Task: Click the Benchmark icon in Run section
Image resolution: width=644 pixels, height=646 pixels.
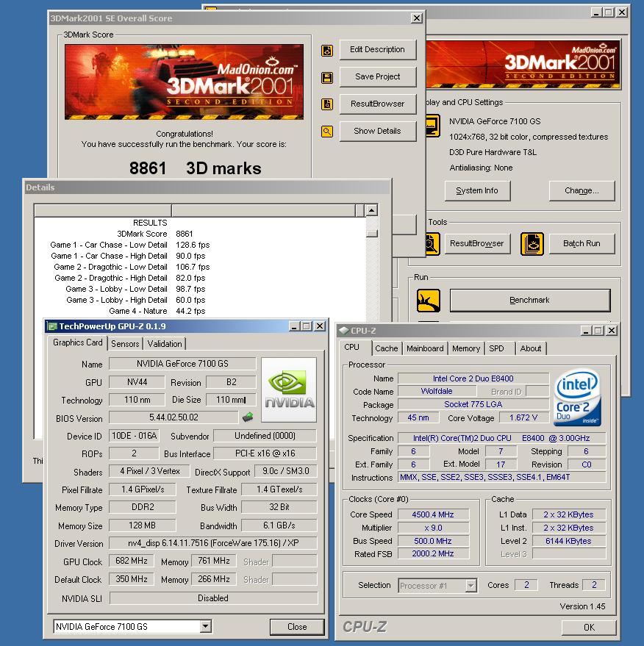Action: click(429, 301)
